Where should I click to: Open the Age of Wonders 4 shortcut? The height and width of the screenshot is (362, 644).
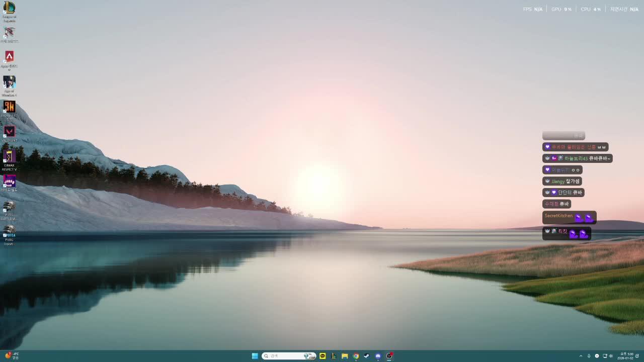9,82
